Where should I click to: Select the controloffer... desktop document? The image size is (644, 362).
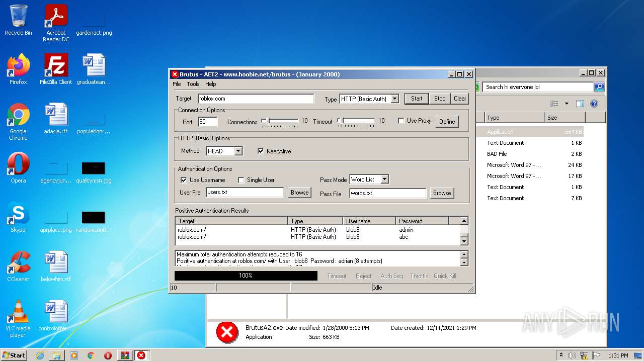(56, 316)
